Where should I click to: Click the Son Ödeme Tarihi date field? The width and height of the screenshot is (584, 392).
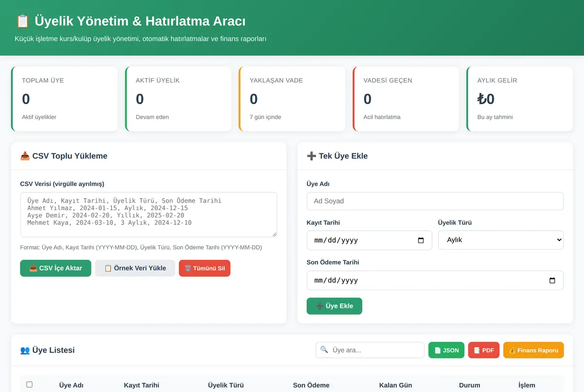pyautogui.click(x=435, y=280)
